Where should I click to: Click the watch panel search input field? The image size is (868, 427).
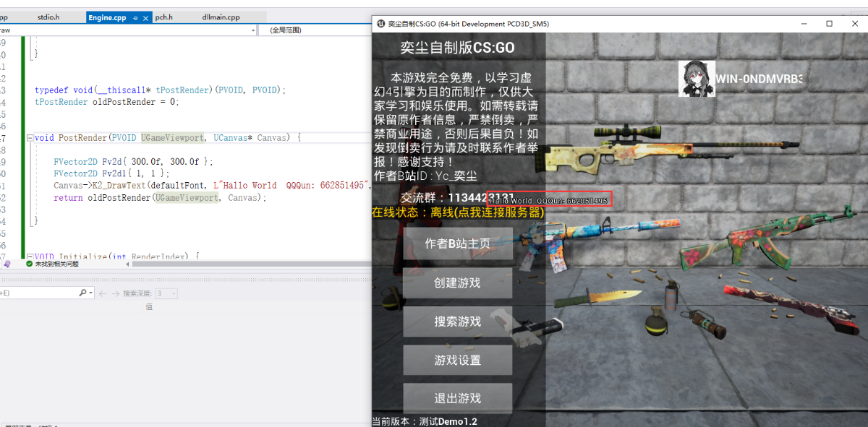38,293
